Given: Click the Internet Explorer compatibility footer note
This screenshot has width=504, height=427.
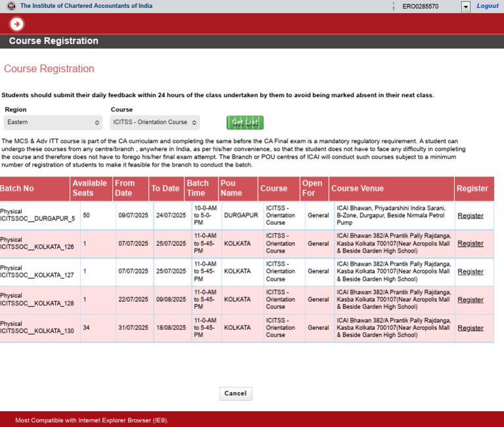Looking at the screenshot, I should (x=92, y=420).
